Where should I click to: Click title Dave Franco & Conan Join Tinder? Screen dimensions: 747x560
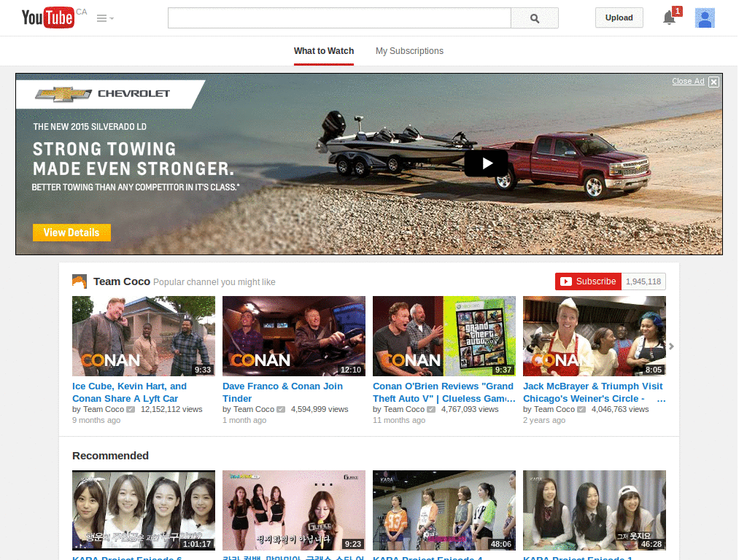pos(282,392)
